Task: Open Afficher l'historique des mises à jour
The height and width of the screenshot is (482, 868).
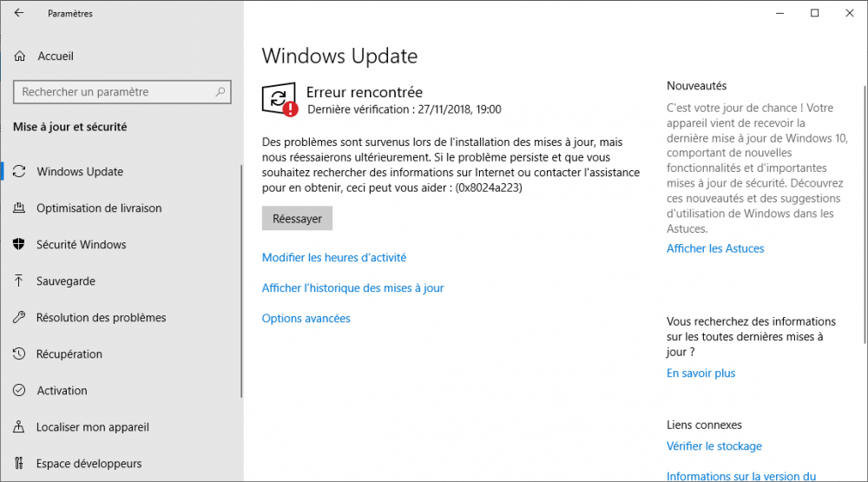Action: (352, 288)
